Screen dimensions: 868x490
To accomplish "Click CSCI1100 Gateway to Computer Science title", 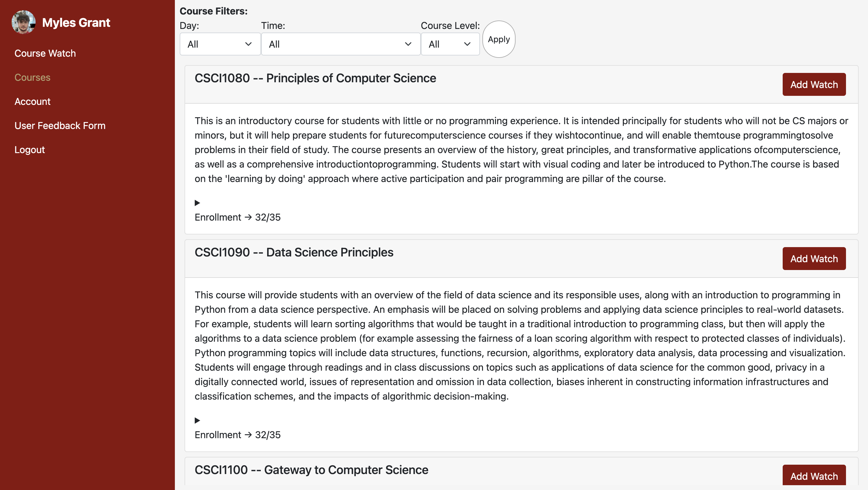I will point(311,470).
